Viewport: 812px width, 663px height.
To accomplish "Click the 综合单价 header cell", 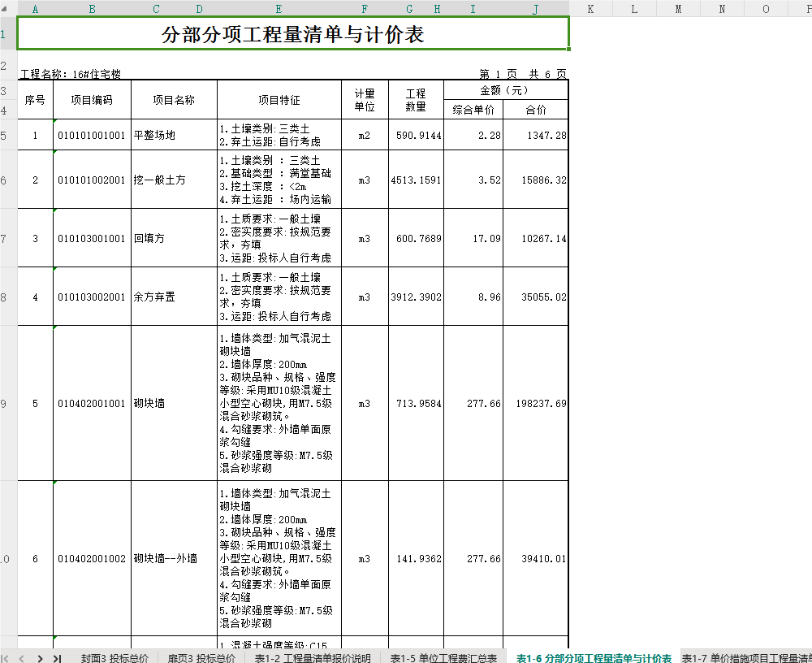I will pyautogui.click(x=473, y=110).
